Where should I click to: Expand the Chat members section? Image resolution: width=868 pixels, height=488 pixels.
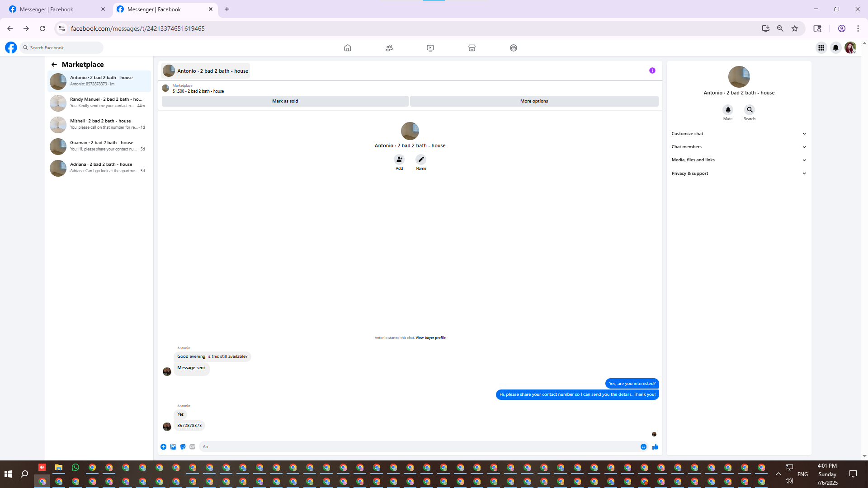pos(739,147)
